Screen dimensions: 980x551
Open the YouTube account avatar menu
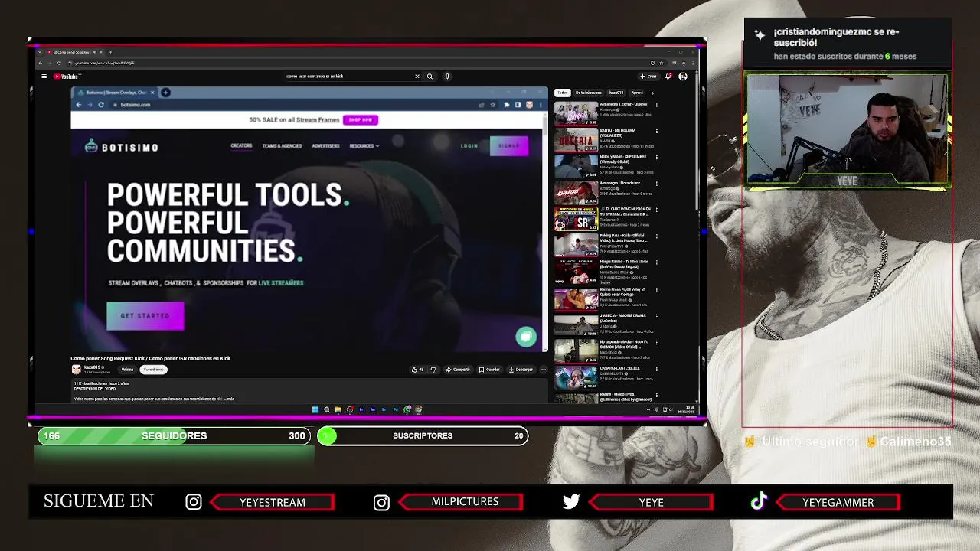click(682, 77)
